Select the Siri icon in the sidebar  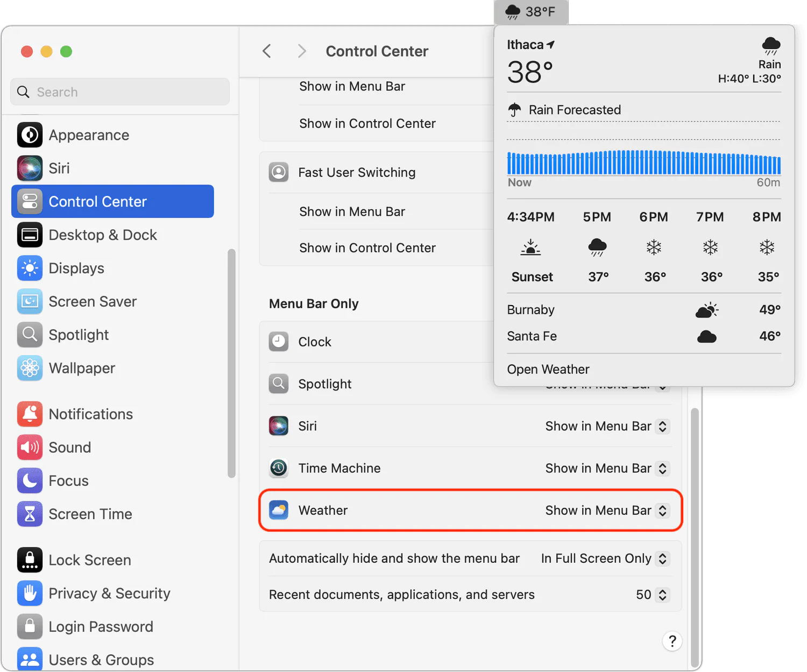pos(30,168)
